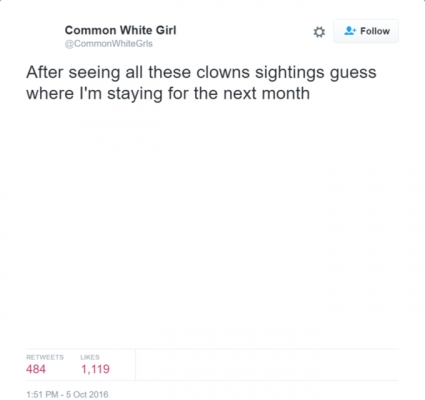
Task: Visit the @CommonWhiteGrls handle link
Action: (x=109, y=44)
